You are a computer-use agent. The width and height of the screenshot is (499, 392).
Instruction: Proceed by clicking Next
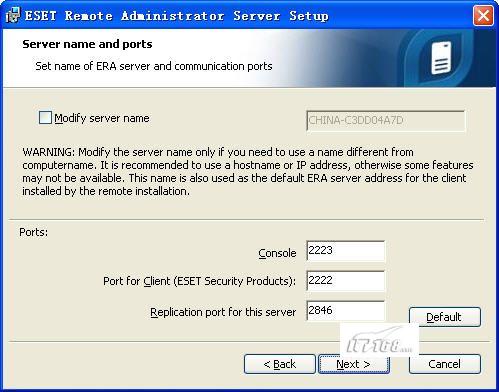coord(354,364)
